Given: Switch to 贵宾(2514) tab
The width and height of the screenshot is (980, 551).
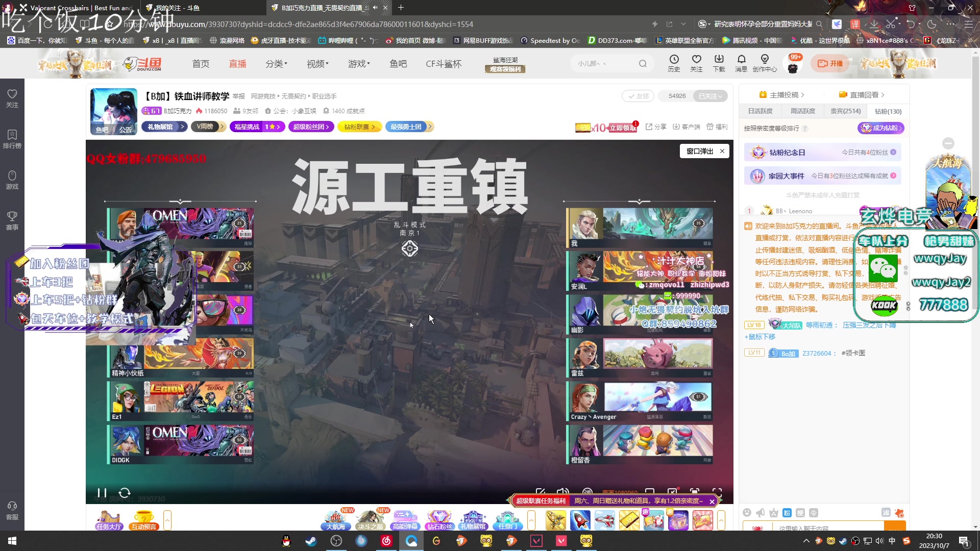Looking at the screenshot, I should [845, 111].
